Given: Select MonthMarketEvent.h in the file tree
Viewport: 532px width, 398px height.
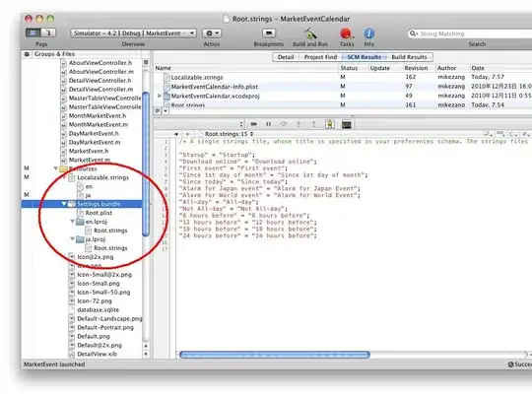Looking at the screenshot, I should click(98, 115).
